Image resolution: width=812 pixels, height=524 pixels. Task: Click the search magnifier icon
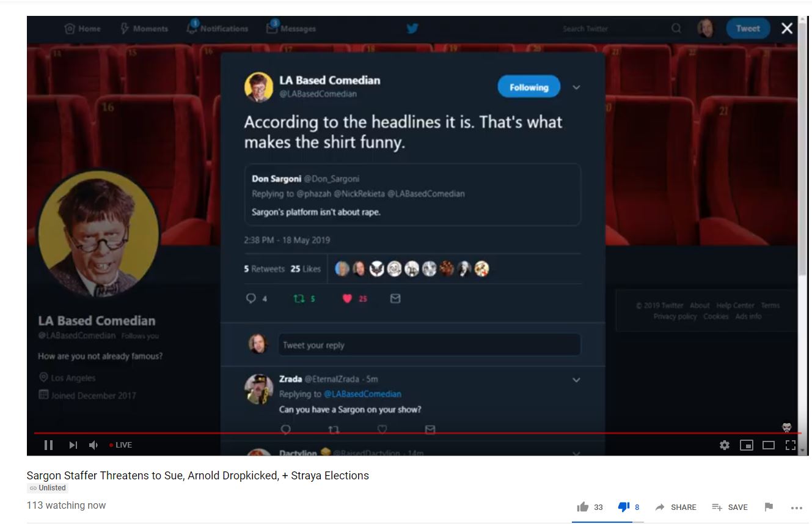point(676,29)
